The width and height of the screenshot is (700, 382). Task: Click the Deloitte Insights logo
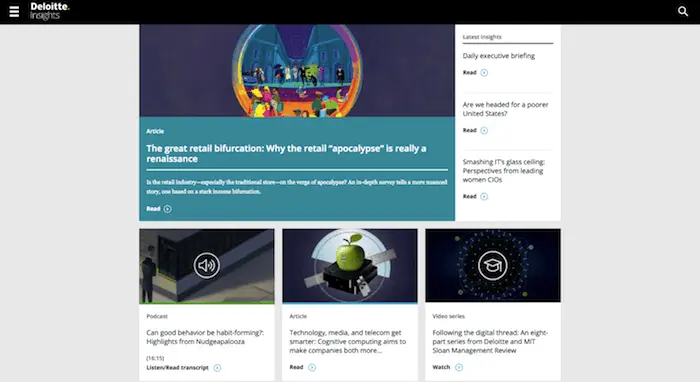click(x=50, y=11)
